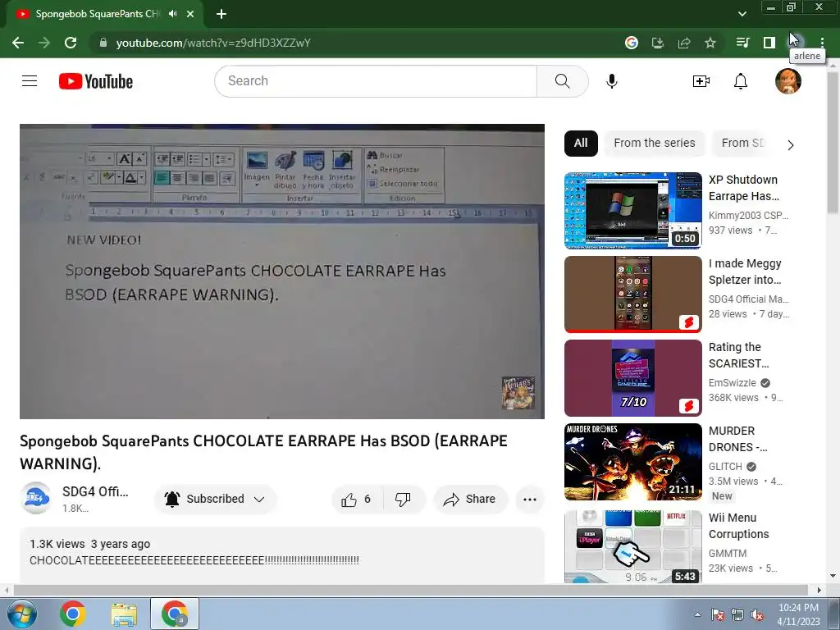Click the channel watermark in video corner
840x630 pixels.
518,393
